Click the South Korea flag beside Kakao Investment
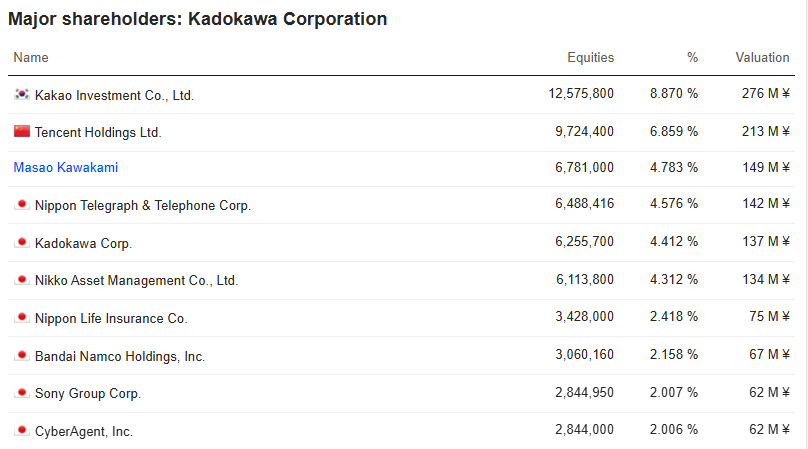Image resolution: width=808 pixels, height=449 pixels. (x=22, y=94)
